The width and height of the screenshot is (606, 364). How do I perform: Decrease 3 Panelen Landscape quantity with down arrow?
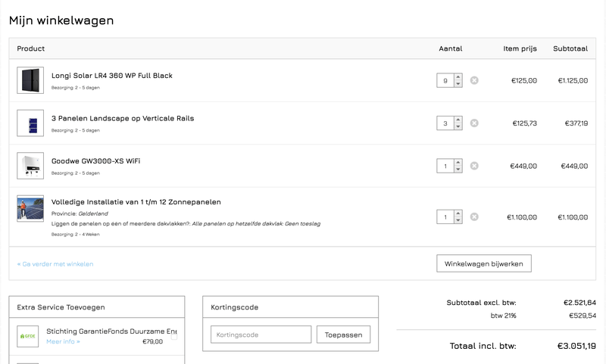458,127
